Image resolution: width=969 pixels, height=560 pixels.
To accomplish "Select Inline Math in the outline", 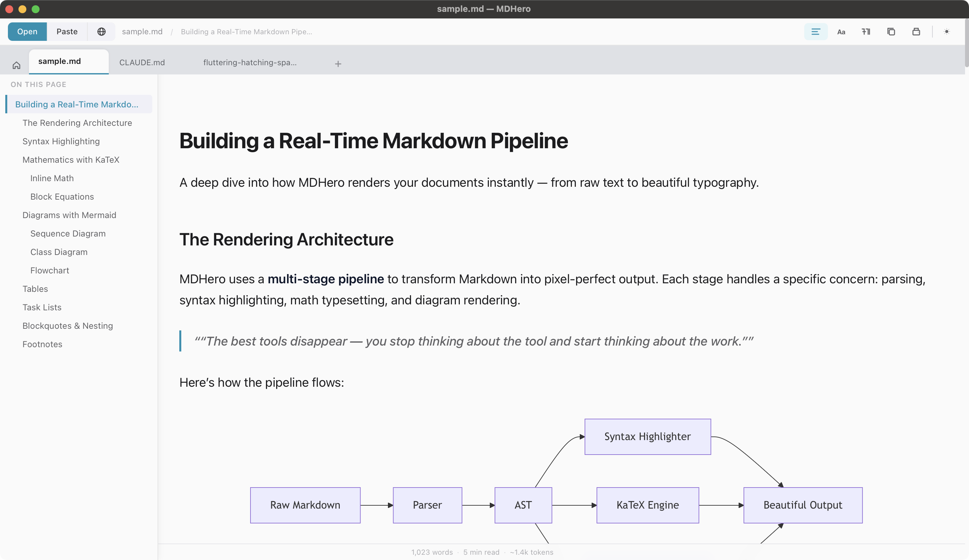I will pos(52,178).
